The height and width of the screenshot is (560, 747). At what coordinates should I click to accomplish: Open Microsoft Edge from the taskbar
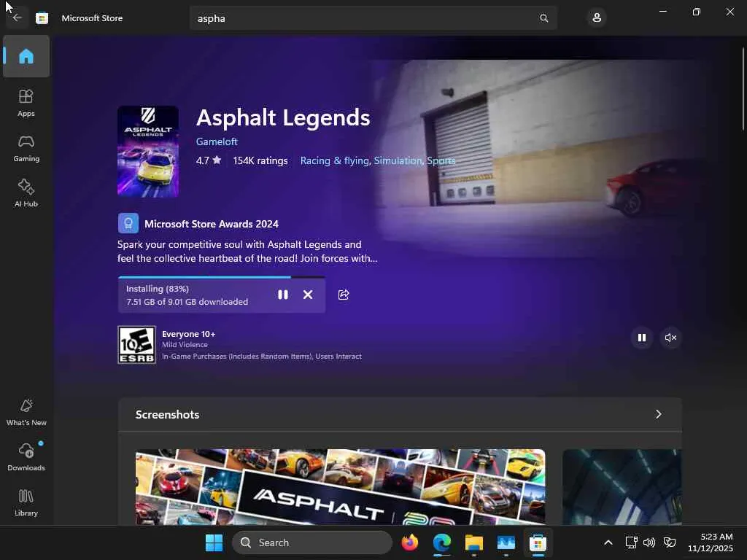pos(441,542)
